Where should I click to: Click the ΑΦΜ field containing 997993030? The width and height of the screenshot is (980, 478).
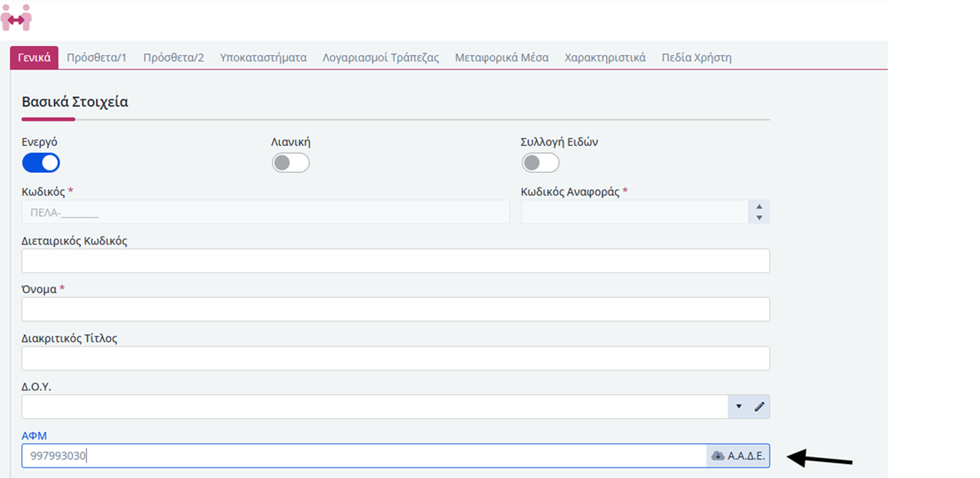[x=363, y=456]
